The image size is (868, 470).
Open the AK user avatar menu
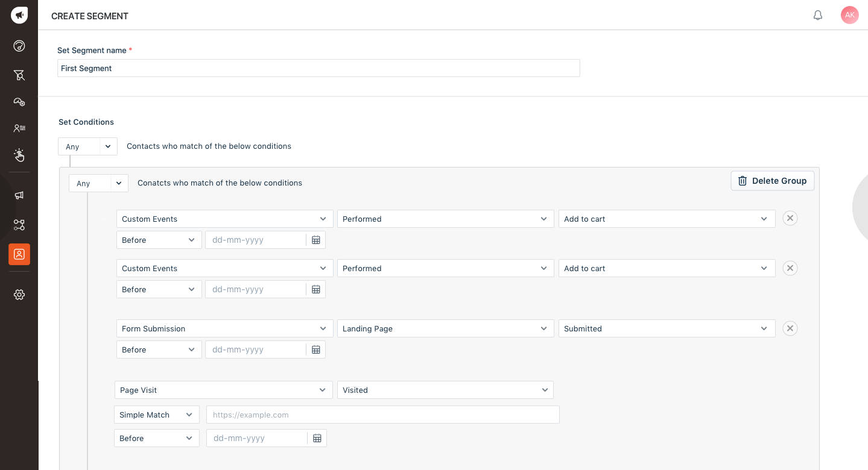(849, 15)
